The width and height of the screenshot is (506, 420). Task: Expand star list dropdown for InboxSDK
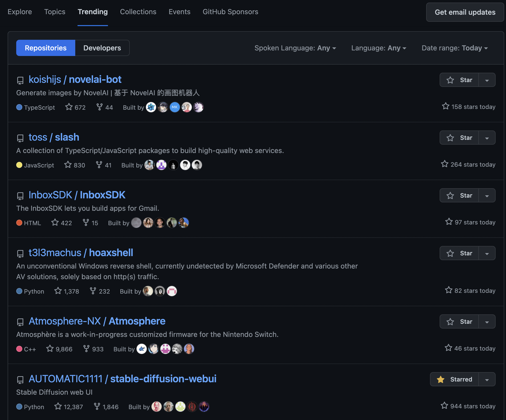(487, 195)
